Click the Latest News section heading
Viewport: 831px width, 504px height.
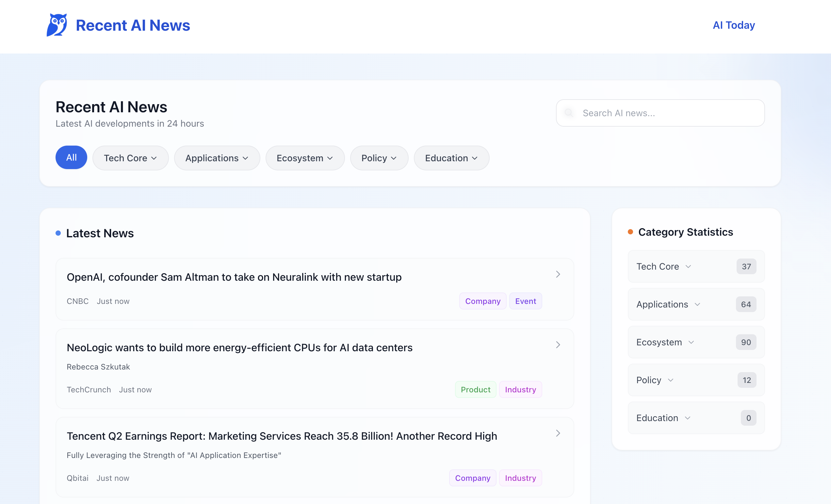pyautogui.click(x=100, y=233)
